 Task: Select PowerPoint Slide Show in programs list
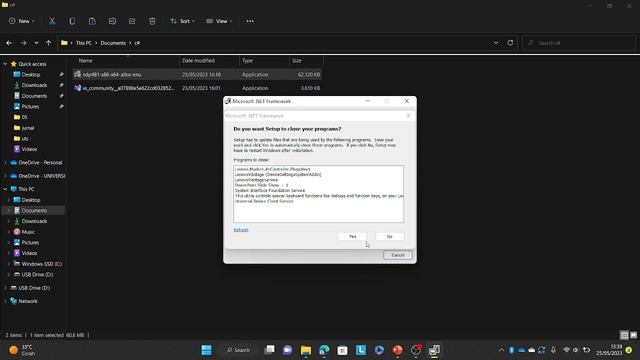coord(261,185)
